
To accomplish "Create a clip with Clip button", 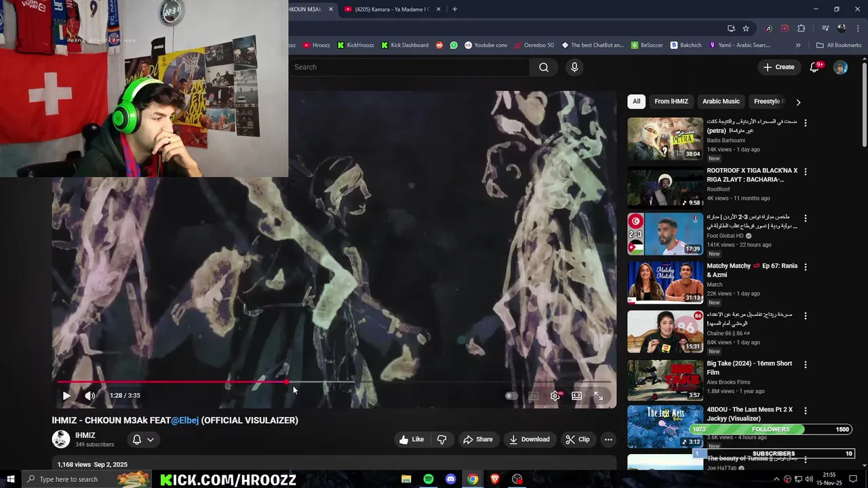I will pos(578,439).
